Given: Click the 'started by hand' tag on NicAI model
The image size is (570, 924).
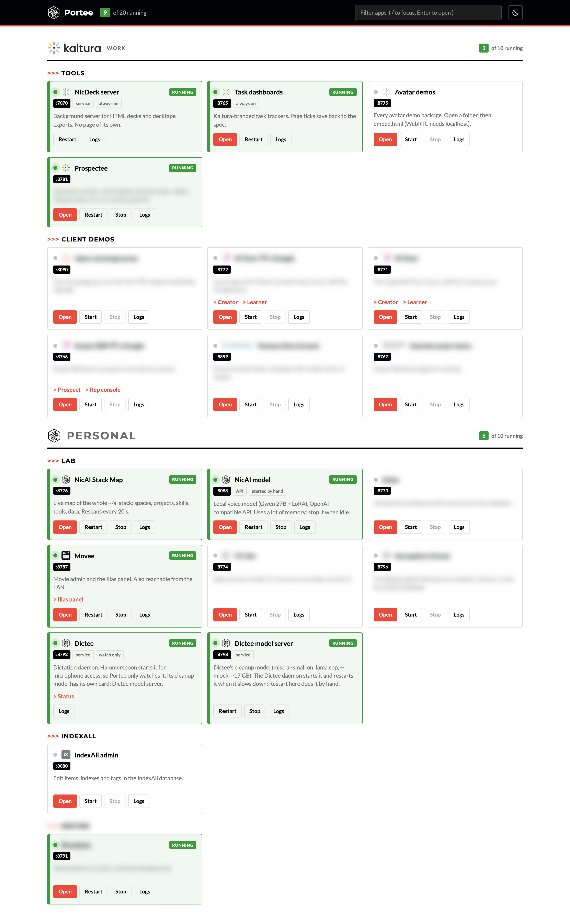Looking at the screenshot, I should [x=267, y=491].
